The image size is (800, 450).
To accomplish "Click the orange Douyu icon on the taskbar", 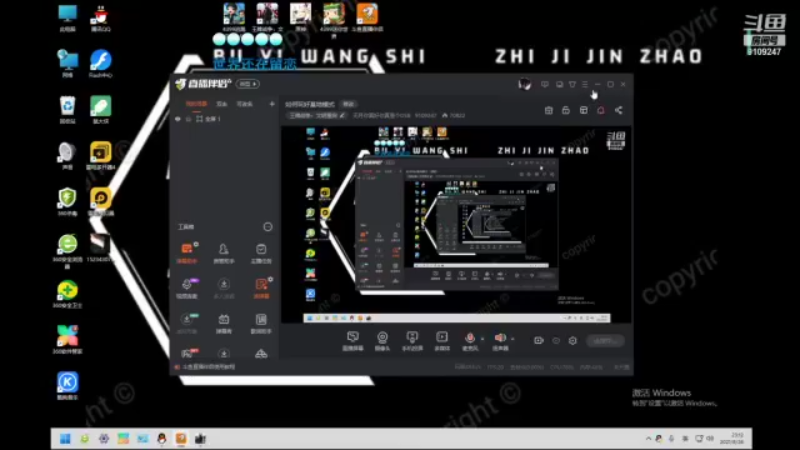I will pyautogui.click(x=181, y=439).
